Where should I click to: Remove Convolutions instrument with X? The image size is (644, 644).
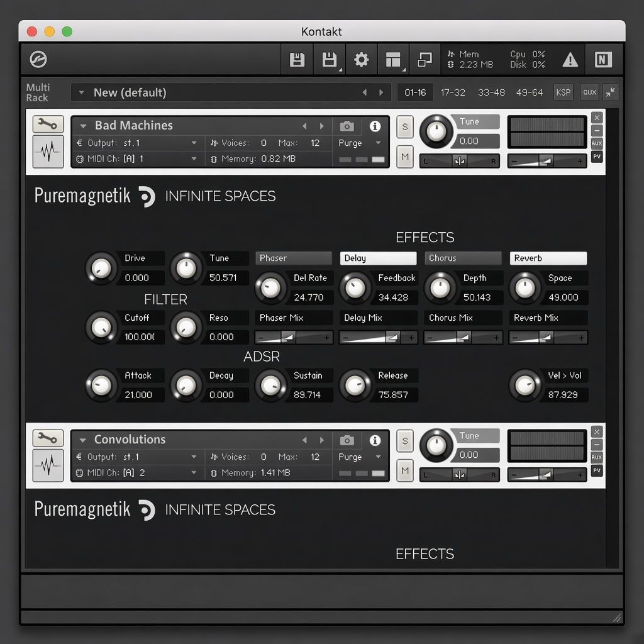[x=597, y=431]
